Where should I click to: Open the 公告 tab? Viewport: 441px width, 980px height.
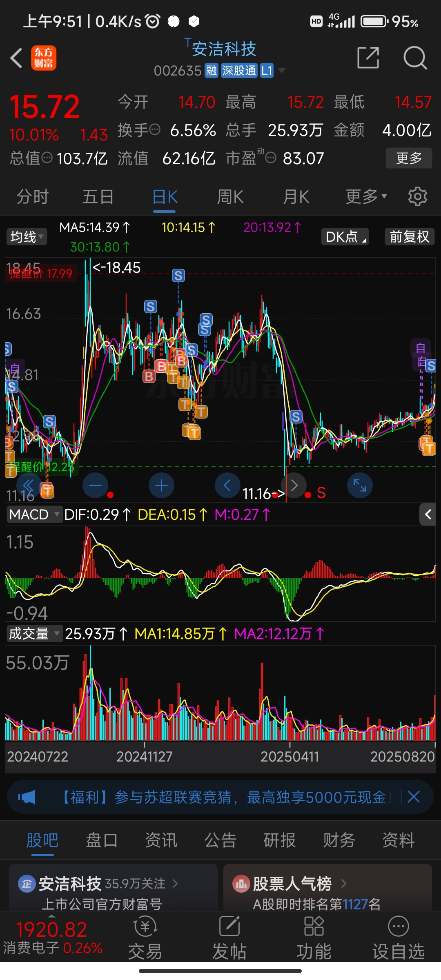[220, 840]
